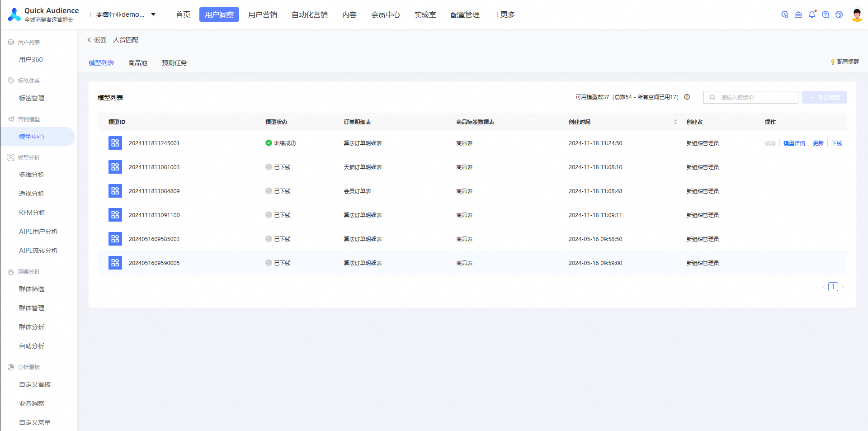Click the Quick Audience logo icon
This screenshot has width=868, height=431.
pyautogui.click(x=14, y=14)
